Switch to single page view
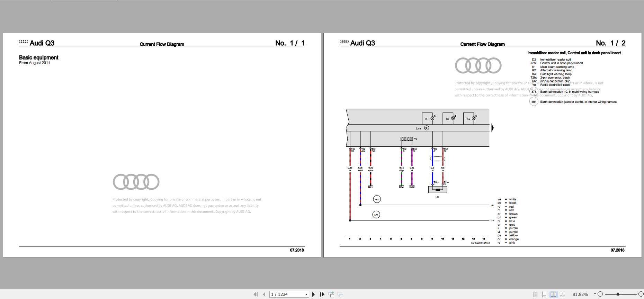Viewport: 644px width, 299px height. coord(535,294)
